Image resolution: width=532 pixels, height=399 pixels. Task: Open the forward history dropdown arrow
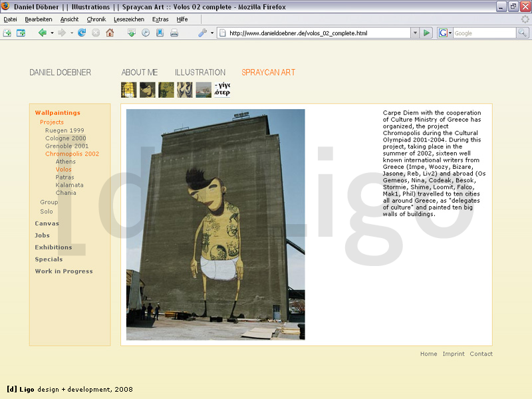(x=72, y=33)
